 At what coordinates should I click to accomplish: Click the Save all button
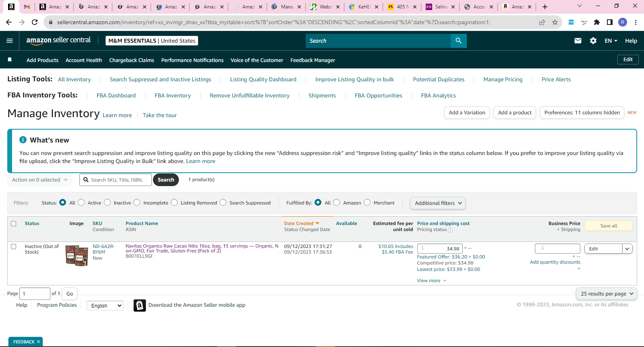pos(609,226)
